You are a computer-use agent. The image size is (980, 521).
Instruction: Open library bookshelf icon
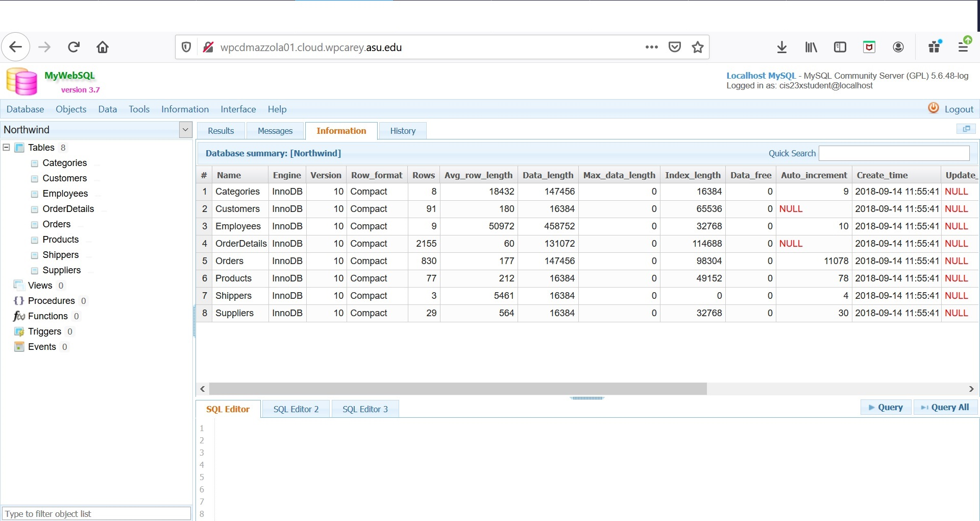pyautogui.click(x=811, y=48)
